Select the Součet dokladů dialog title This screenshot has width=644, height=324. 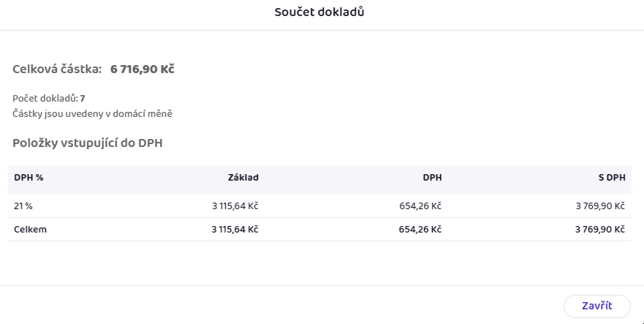pos(319,12)
